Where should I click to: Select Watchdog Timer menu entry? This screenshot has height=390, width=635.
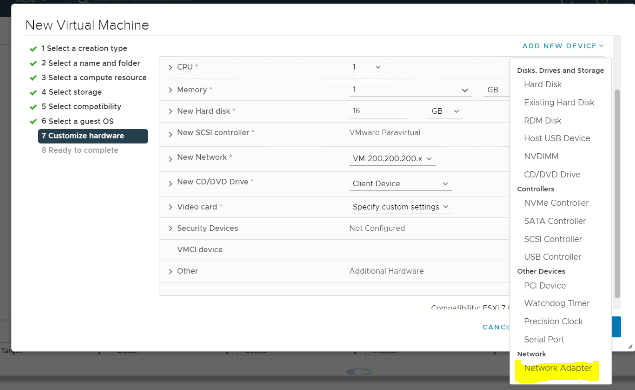point(557,303)
